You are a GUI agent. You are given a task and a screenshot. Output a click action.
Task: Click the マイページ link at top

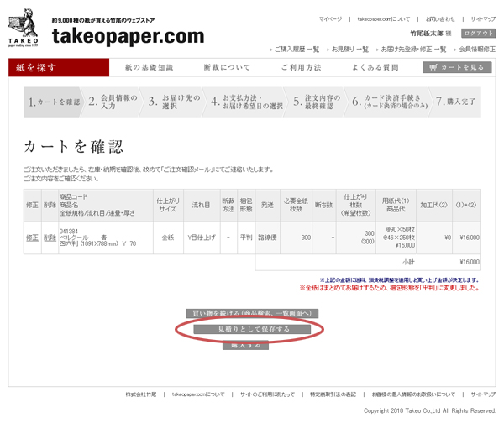coord(330,18)
